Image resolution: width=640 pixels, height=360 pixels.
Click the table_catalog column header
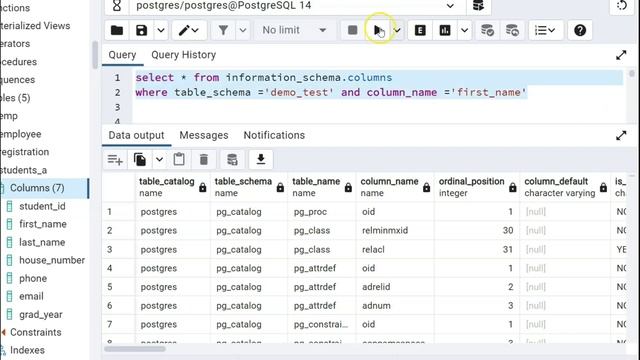point(173,187)
